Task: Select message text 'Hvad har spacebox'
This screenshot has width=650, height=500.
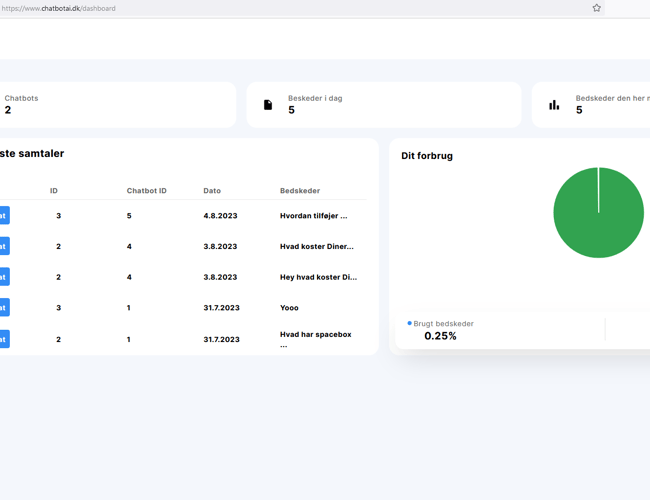Action: [x=315, y=334]
